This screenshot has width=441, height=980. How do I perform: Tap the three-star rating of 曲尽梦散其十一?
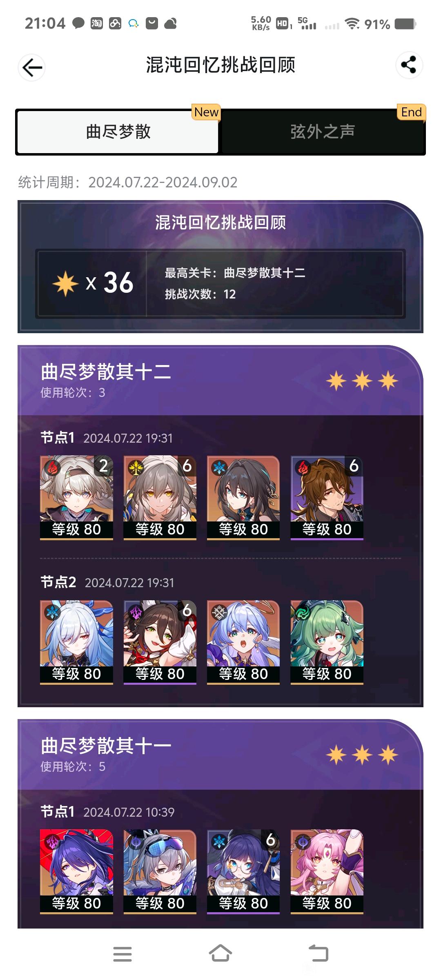[362, 755]
